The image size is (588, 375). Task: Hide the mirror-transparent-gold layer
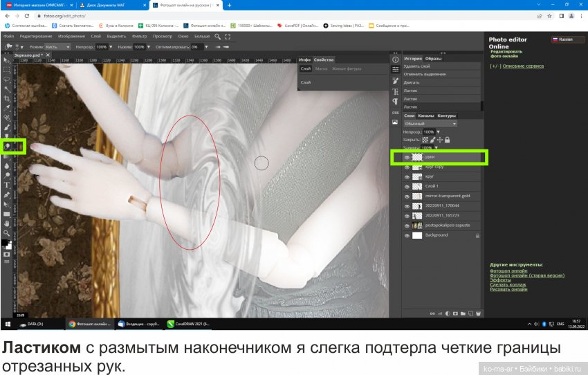tap(407, 196)
